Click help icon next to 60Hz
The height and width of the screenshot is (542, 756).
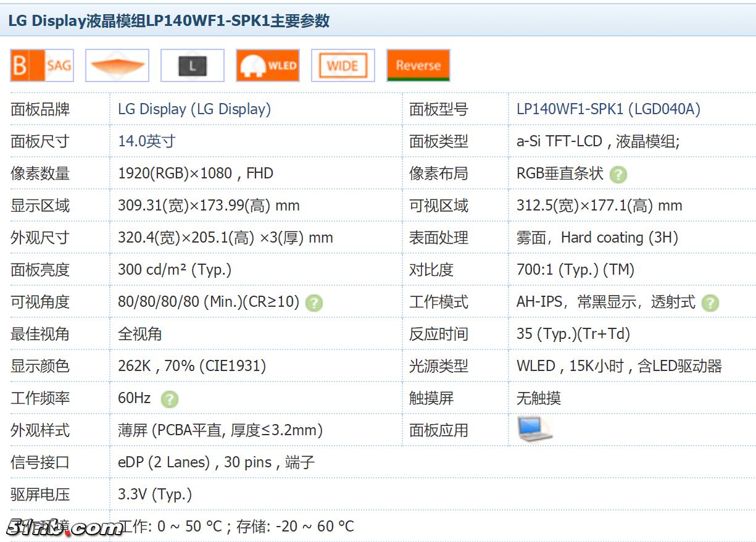click(169, 399)
